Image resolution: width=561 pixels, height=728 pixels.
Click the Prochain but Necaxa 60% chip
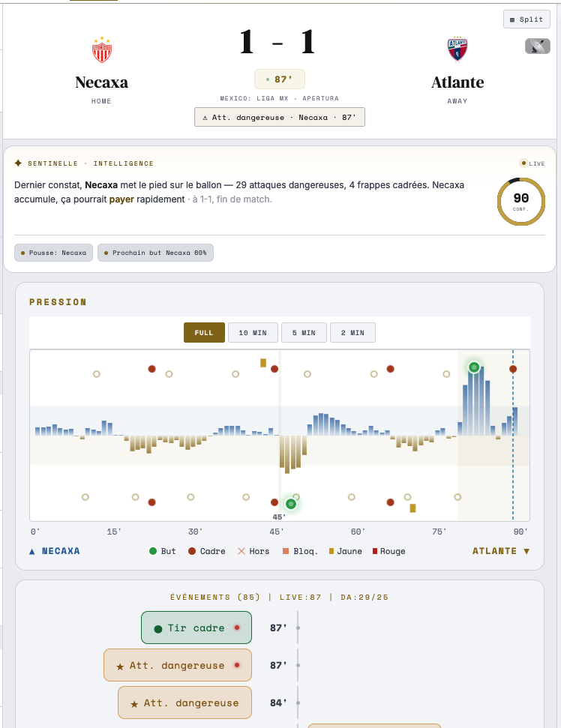click(x=155, y=253)
